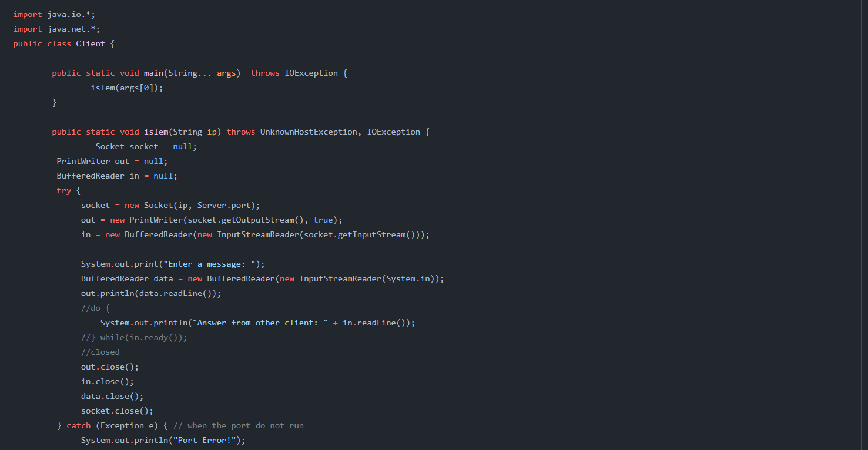Click the islem(args[0]) call
868x450 pixels.
125,87
